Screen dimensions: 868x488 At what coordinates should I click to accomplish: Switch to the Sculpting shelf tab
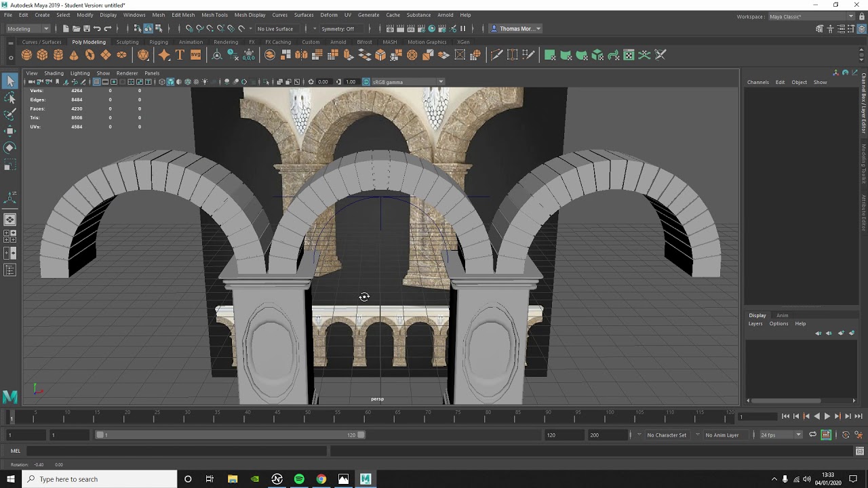(127, 42)
